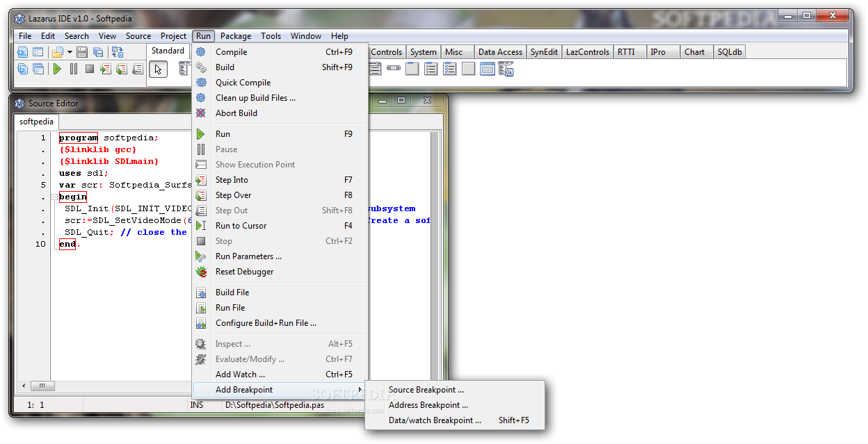Viewport: 868px width, 444px height.
Task: Expand the Add Breakpoint submenu item
Action: click(280, 390)
